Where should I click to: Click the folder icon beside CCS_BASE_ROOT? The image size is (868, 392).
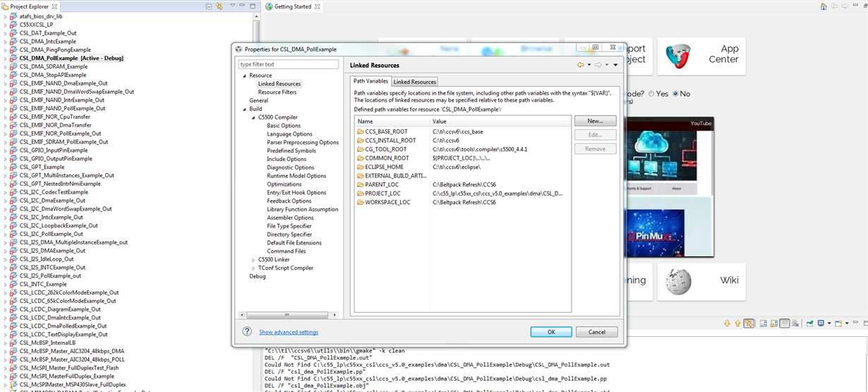(361, 131)
